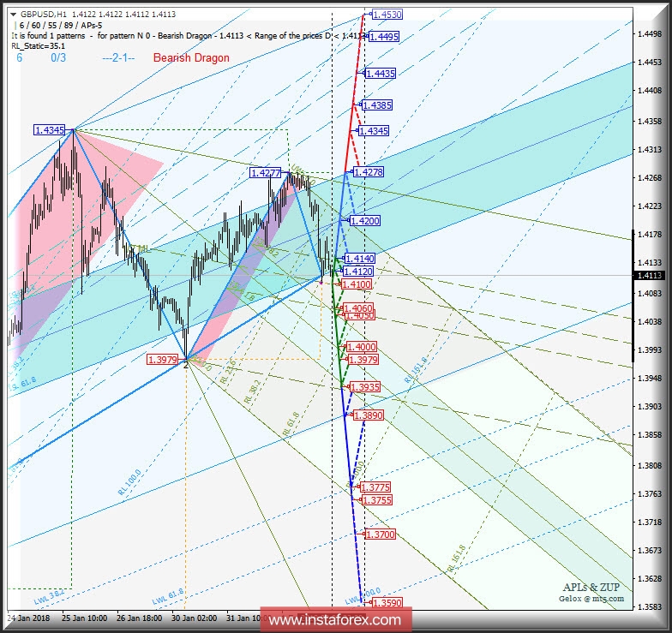Select the 1.3590 red price label
672x633 pixels.
(387, 603)
